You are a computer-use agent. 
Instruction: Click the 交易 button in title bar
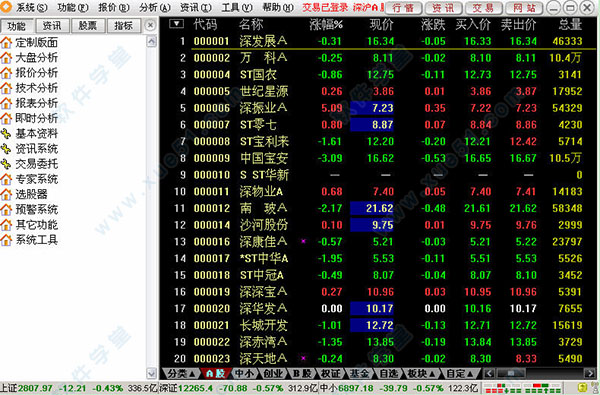point(483,8)
